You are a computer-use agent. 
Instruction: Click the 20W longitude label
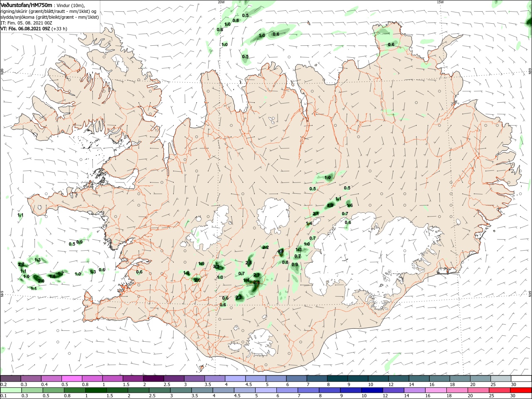221,2
